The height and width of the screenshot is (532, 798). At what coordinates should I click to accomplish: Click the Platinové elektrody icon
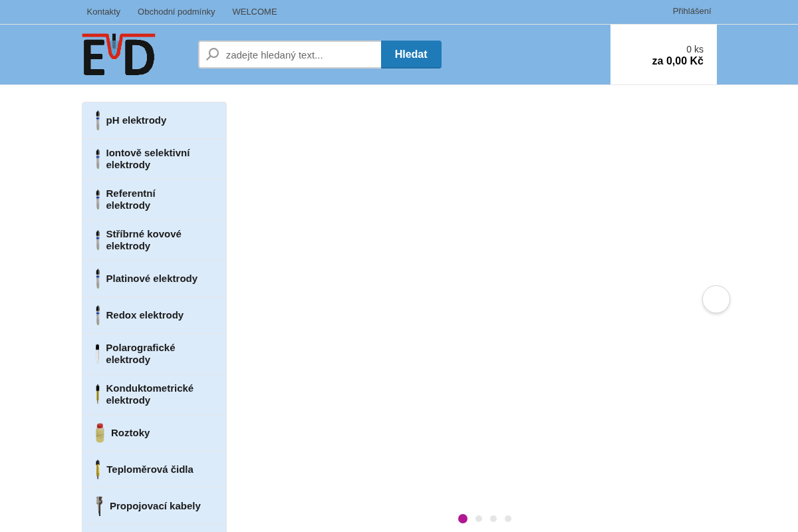click(98, 279)
